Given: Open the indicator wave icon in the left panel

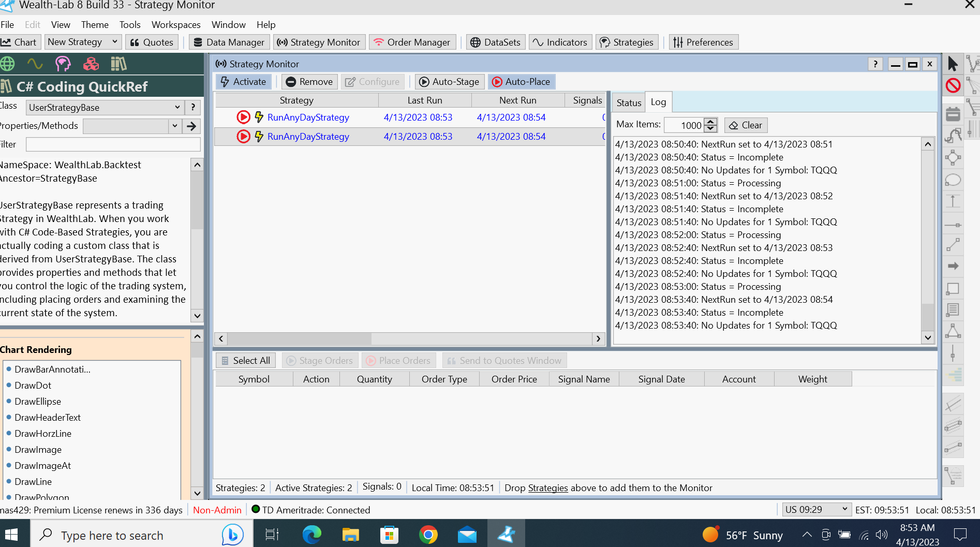Looking at the screenshot, I should point(35,64).
